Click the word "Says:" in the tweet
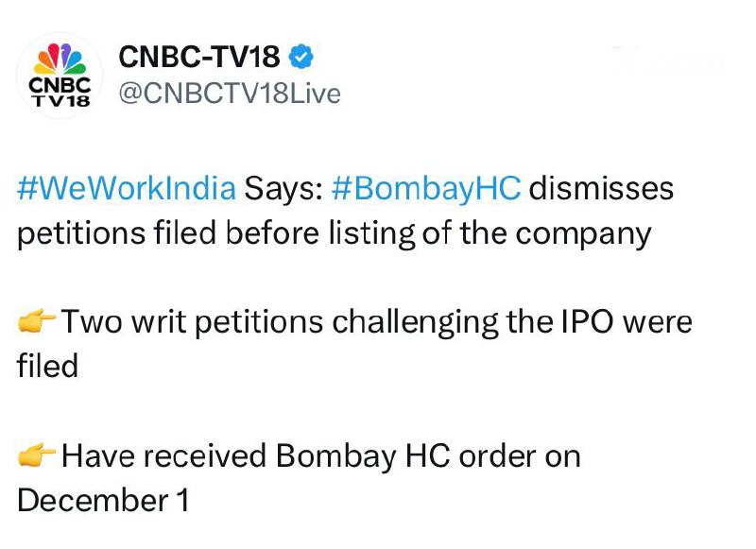This screenshot has height=549, width=756. pos(283,189)
